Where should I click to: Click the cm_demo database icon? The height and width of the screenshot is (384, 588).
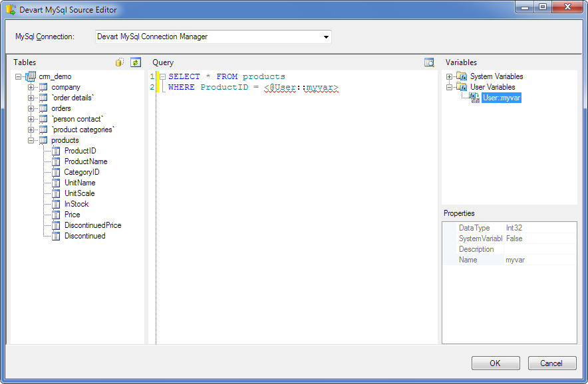pyautogui.click(x=31, y=76)
